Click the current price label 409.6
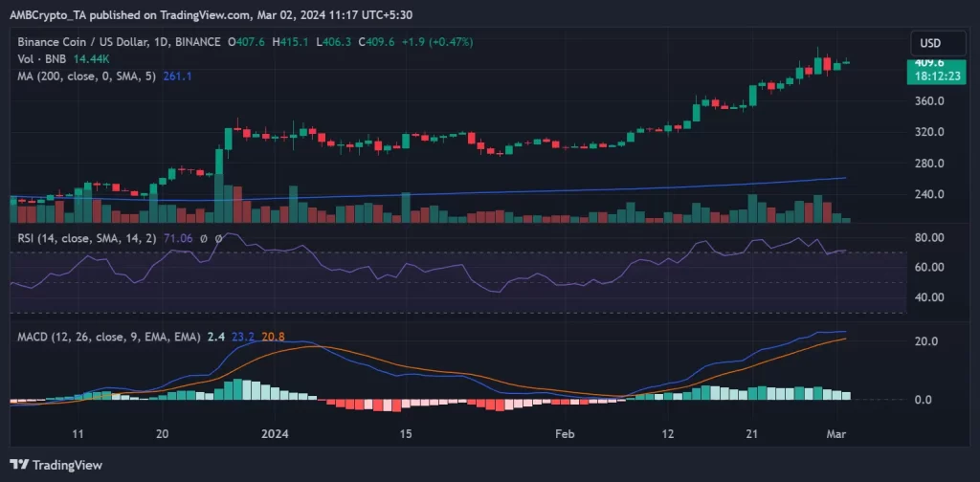The image size is (980, 482). pyautogui.click(x=929, y=64)
